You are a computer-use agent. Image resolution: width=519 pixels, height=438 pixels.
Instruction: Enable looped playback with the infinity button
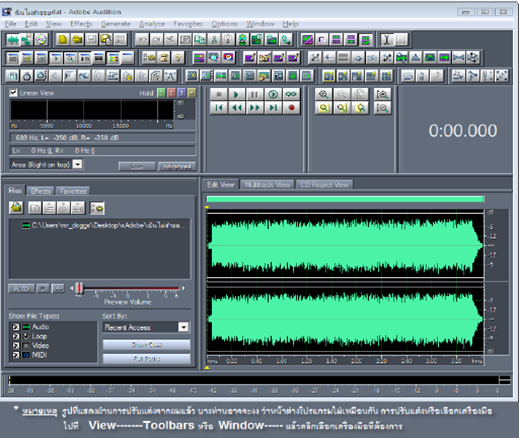[x=291, y=94]
